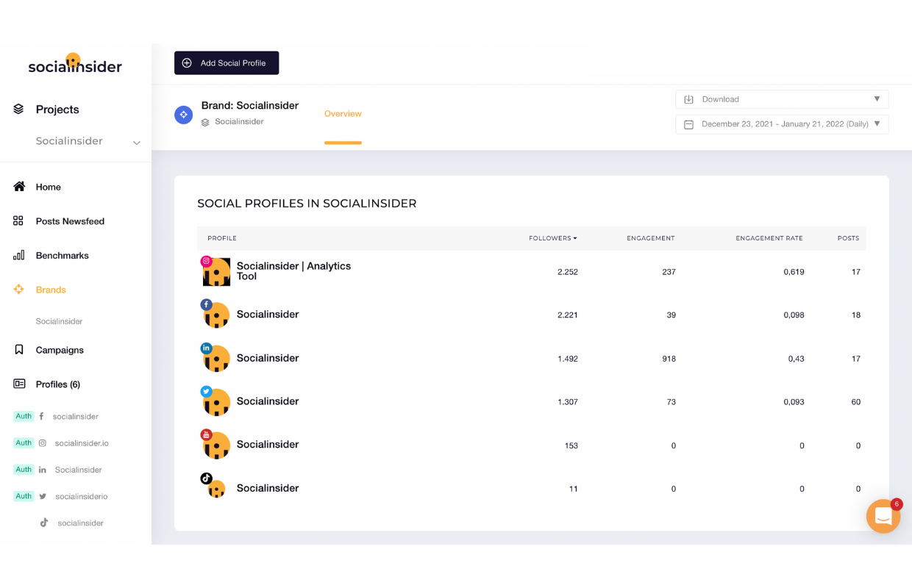This screenshot has width=912, height=588.
Task: Click the Posts Newsfeed grid icon
Action: [x=18, y=220]
